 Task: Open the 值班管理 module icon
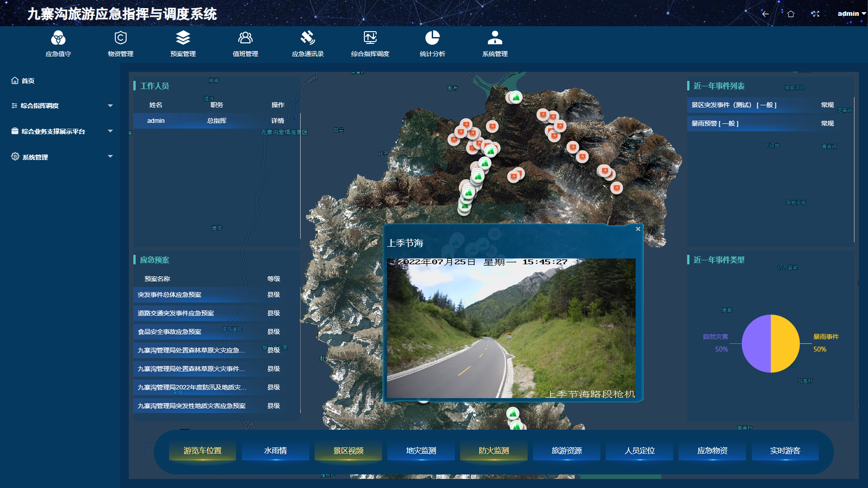(245, 38)
